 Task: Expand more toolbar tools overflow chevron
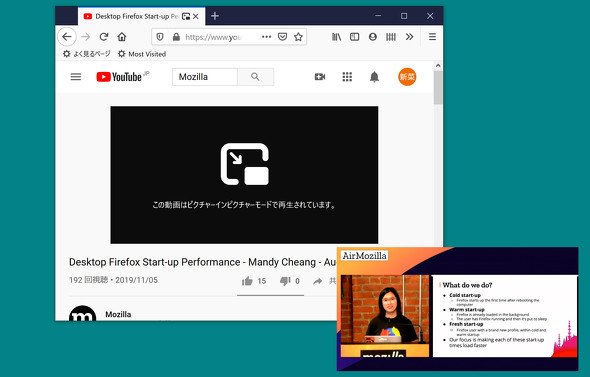(x=409, y=37)
